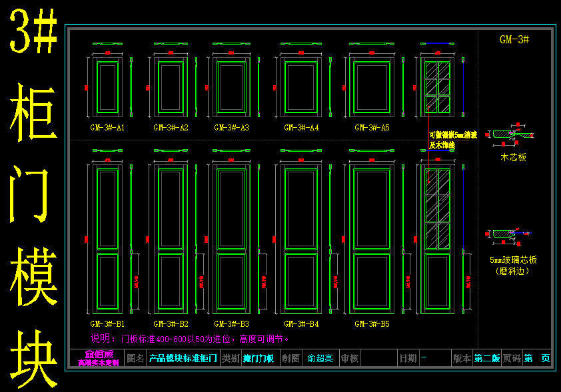
Task: Click the GM-3# title text
Action: click(514, 39)
